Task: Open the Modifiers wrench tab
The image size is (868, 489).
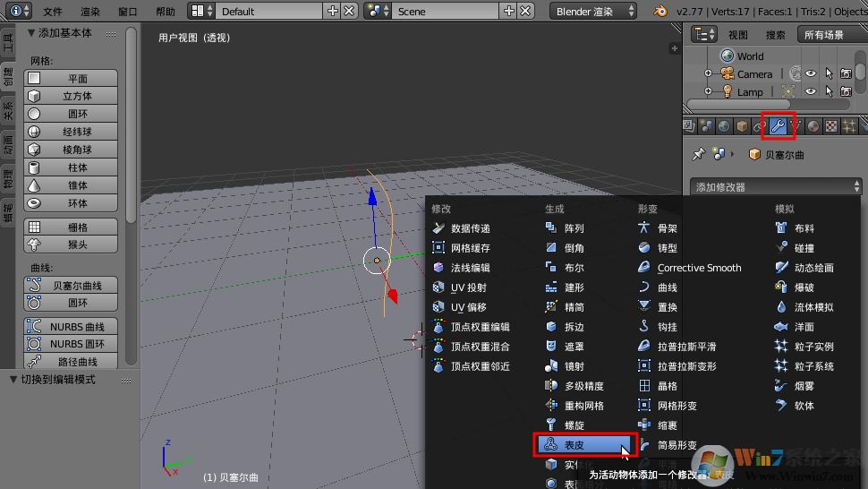Action: coord(778,126)
